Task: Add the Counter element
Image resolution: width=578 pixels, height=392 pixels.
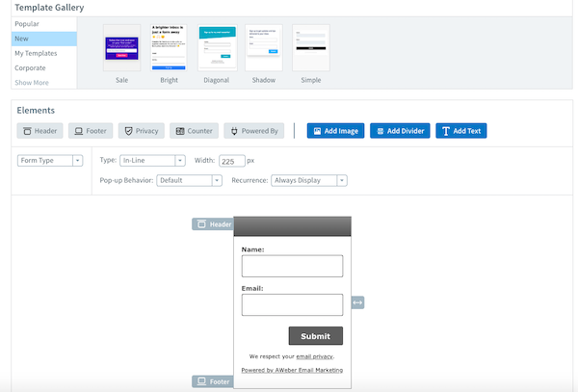Action: [194, 130]
